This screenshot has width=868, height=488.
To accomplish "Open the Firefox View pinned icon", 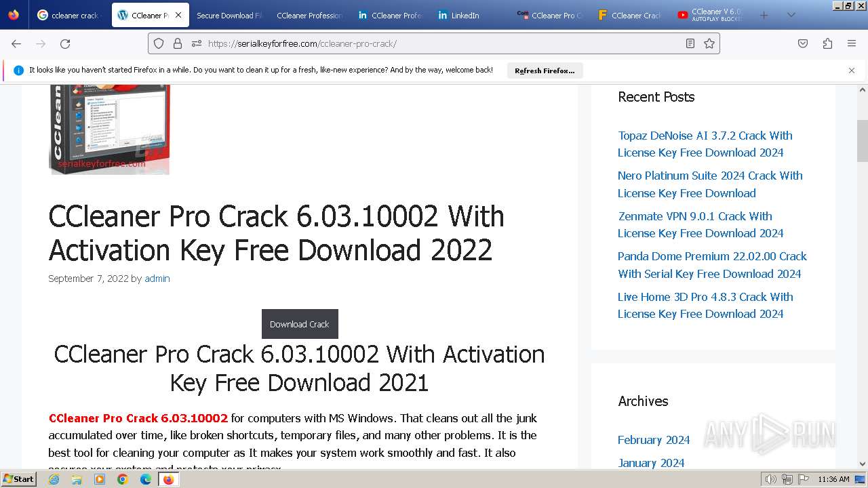I will [14, 15].
